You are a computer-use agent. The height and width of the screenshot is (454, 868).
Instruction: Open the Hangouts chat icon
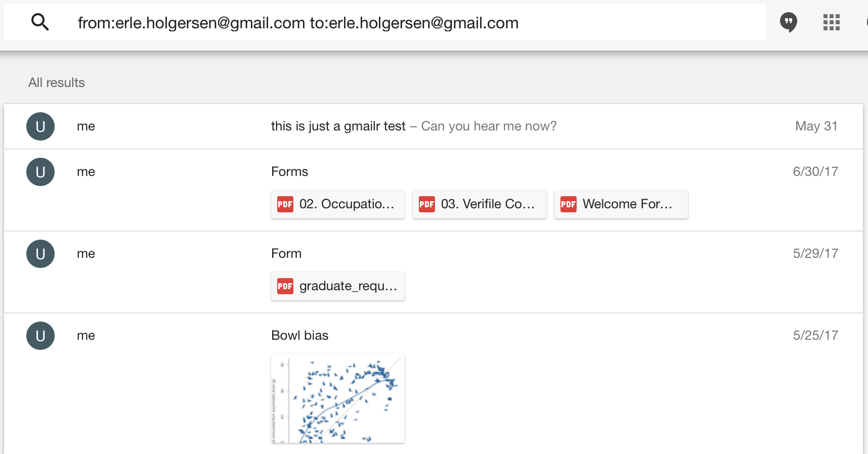point(788,22)
